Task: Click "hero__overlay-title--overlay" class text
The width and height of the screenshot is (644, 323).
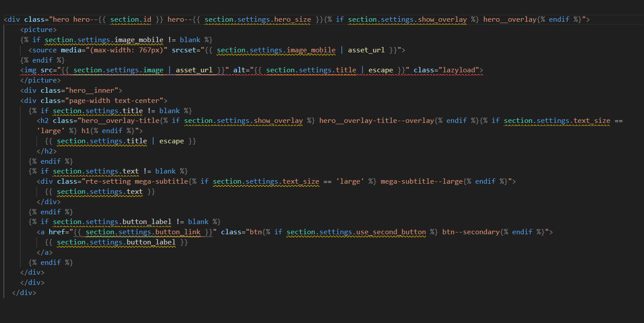Action: [376, 121]
